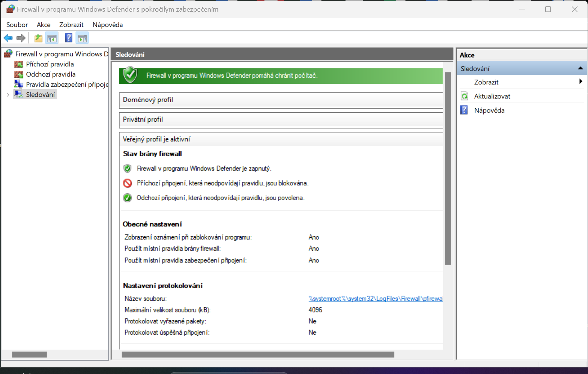Screen dimensions: 588x374
Task: Collapse the 'Veřejný profil je aktivní' section
Action: pyautogui.click(x=281, y=139)
